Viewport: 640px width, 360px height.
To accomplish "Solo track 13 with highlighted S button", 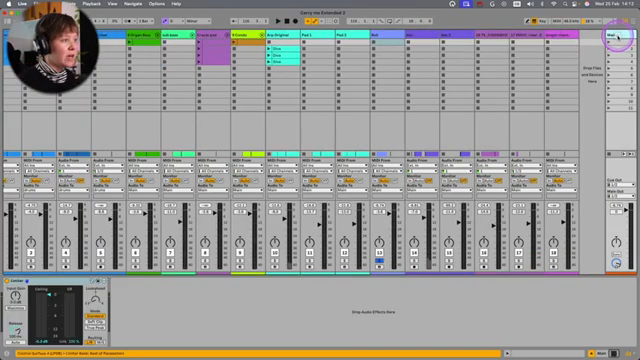I will click(x=379, y=260).
